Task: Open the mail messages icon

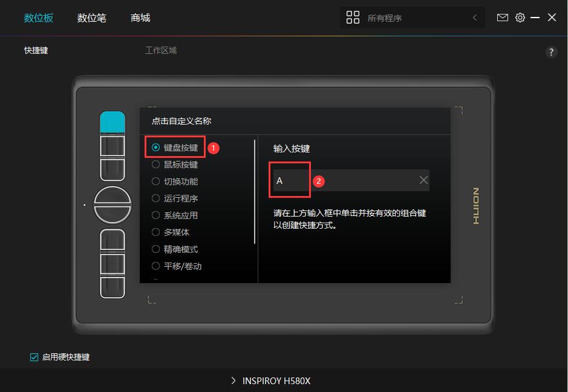Action: coord(503,18)
